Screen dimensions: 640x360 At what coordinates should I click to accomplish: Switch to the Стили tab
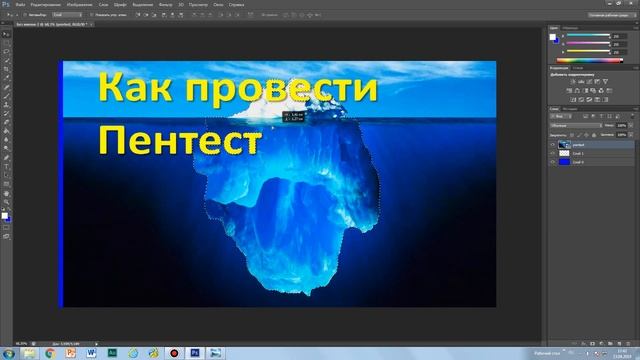(x=578, y=68)
